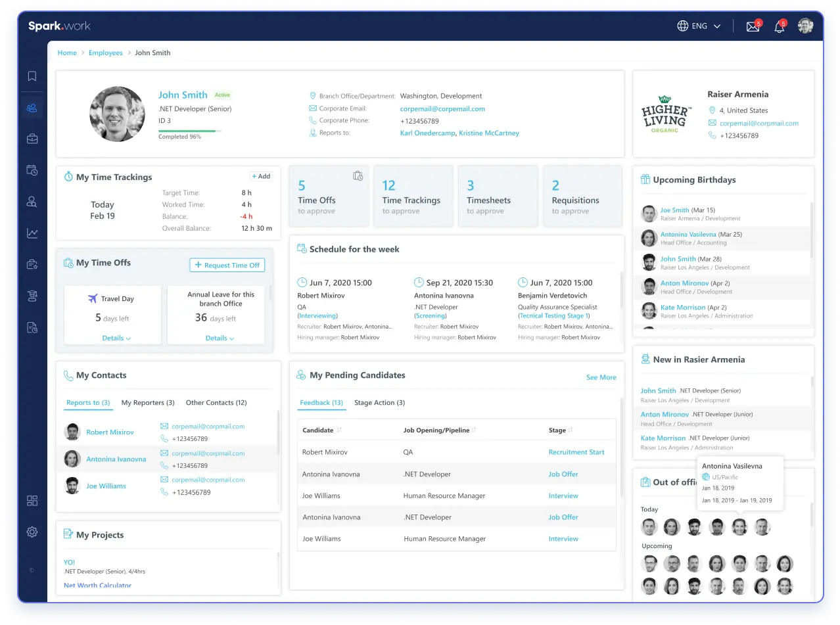Click the phone icon beside Joe Williams
Screen dimensions: 840x625
click(x=164, y=492)
